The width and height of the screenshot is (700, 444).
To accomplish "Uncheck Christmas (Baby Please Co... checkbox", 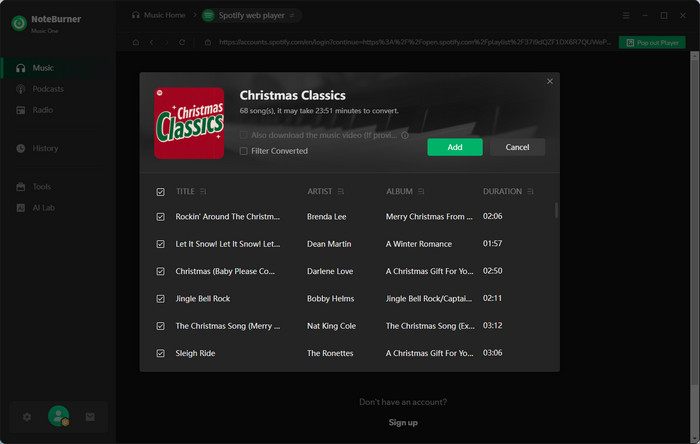I will pyautogui.click(x=161, y=271).
